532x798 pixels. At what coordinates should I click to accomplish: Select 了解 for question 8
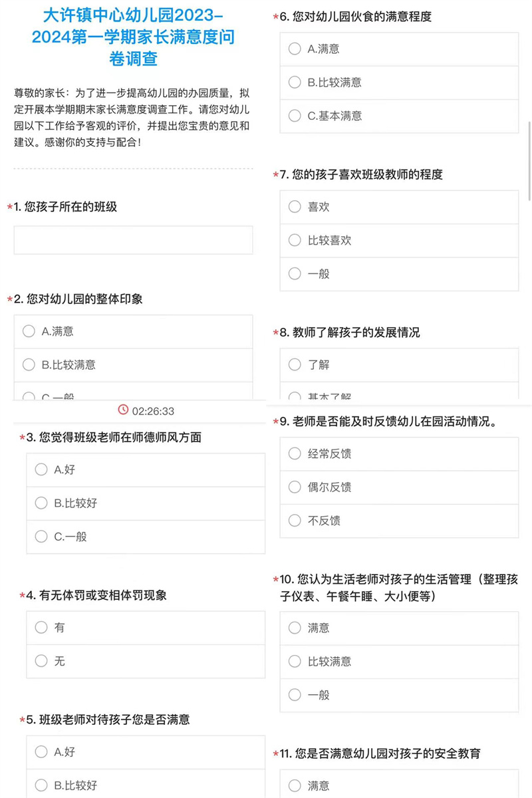tap(295, 364)
